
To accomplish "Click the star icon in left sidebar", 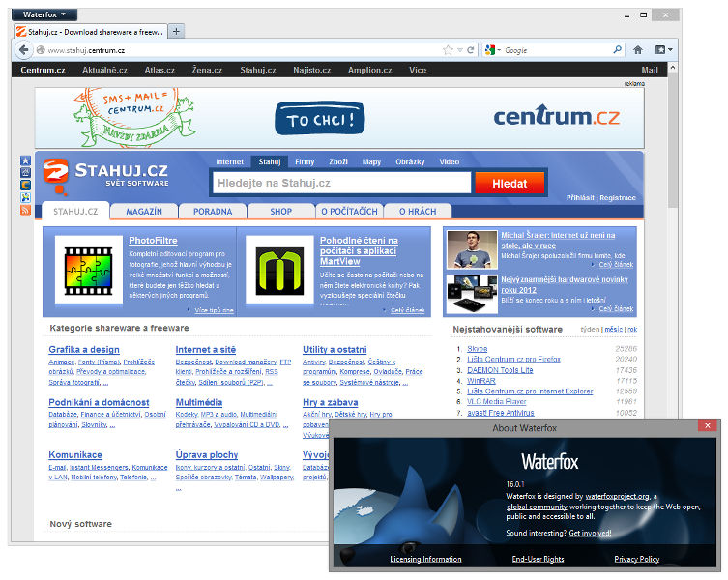I will point(25,160).
